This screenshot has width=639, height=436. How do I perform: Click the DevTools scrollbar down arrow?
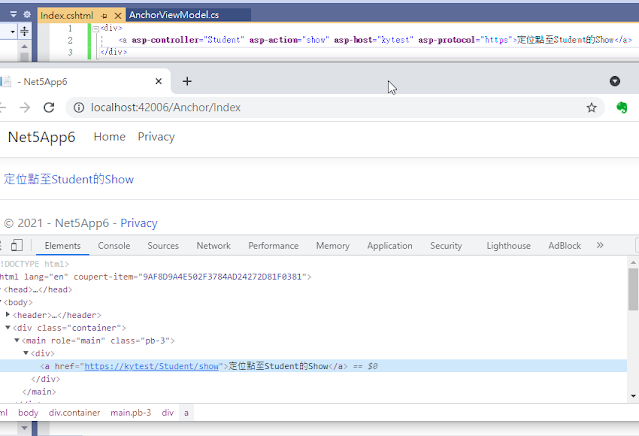pos(633,396)
